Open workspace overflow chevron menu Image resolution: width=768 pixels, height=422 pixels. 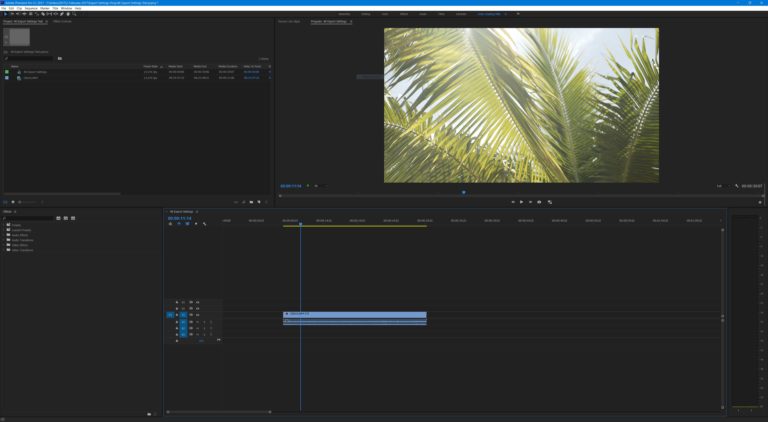tap(518, 14)
